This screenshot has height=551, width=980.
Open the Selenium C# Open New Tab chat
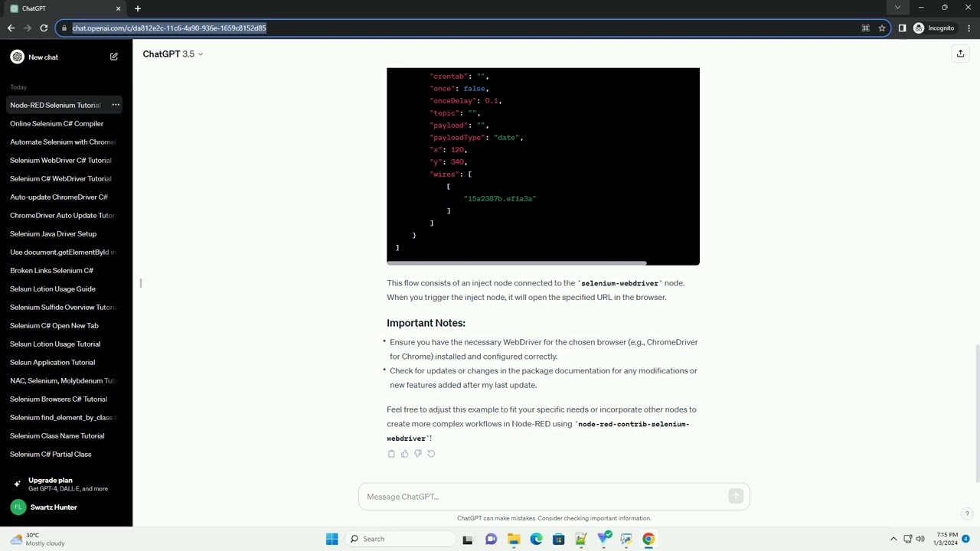[64, 325]
